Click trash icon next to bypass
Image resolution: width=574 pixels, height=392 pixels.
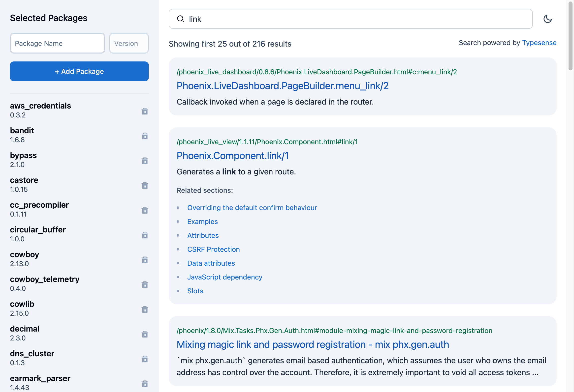145,161
